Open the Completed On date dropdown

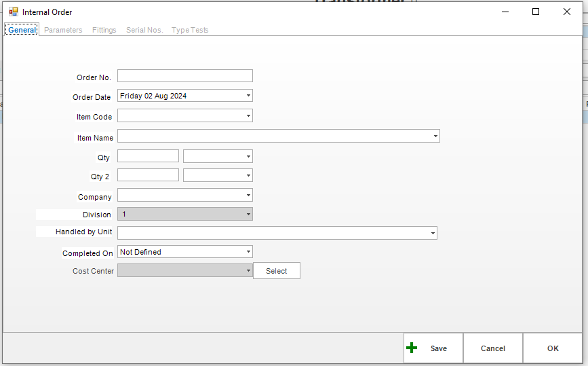[x=249, y=252]
